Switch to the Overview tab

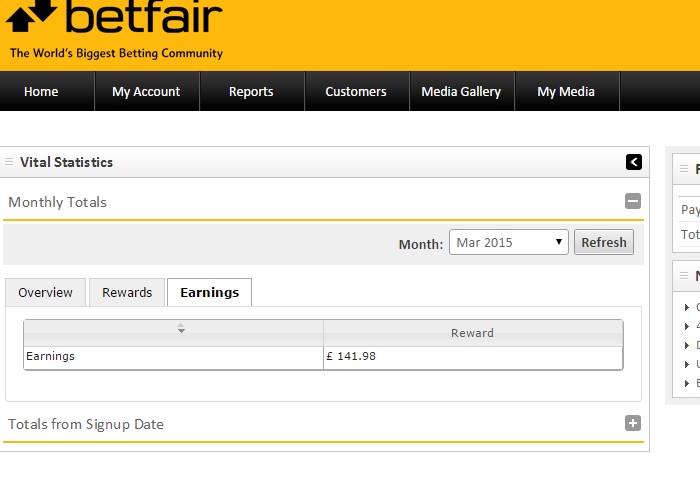(45, 292)
